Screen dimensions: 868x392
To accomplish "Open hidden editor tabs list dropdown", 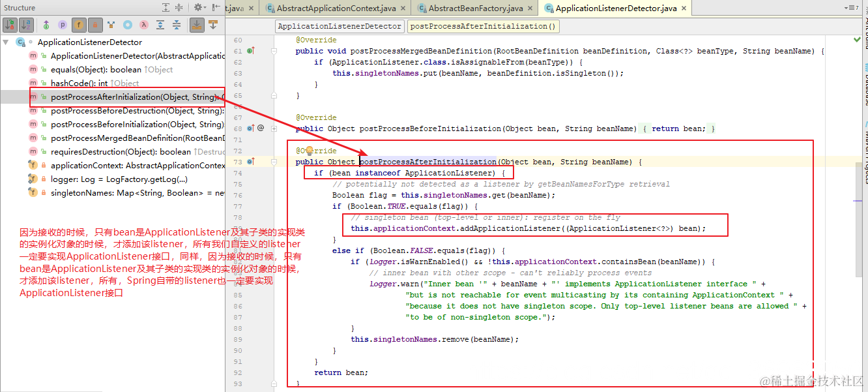I will coord(851,8).
